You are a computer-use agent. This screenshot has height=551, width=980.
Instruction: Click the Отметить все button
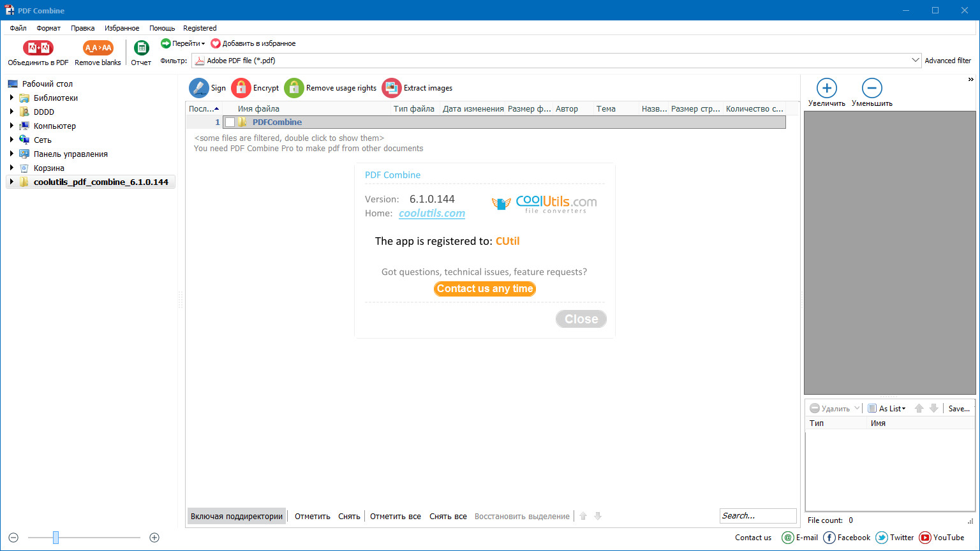[x=396, y=516]
